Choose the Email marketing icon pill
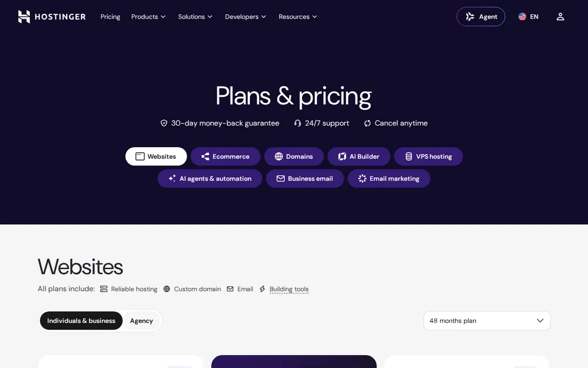 (389, 179)
